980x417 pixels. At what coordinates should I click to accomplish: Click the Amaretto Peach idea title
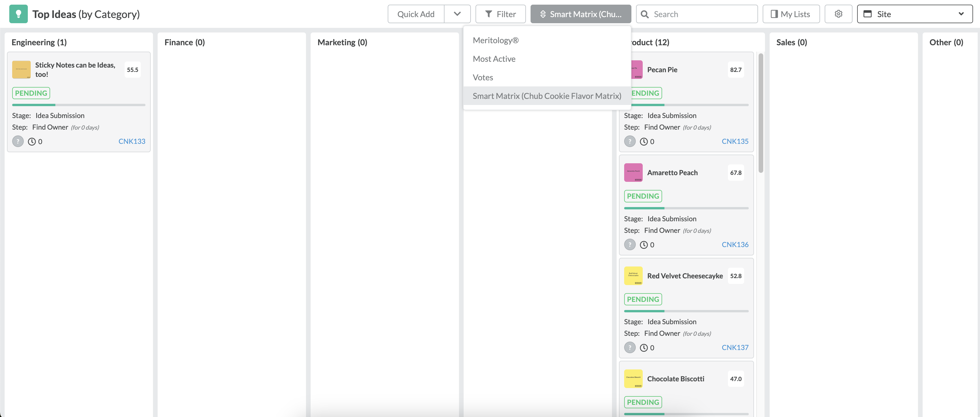tap(672, 173)
